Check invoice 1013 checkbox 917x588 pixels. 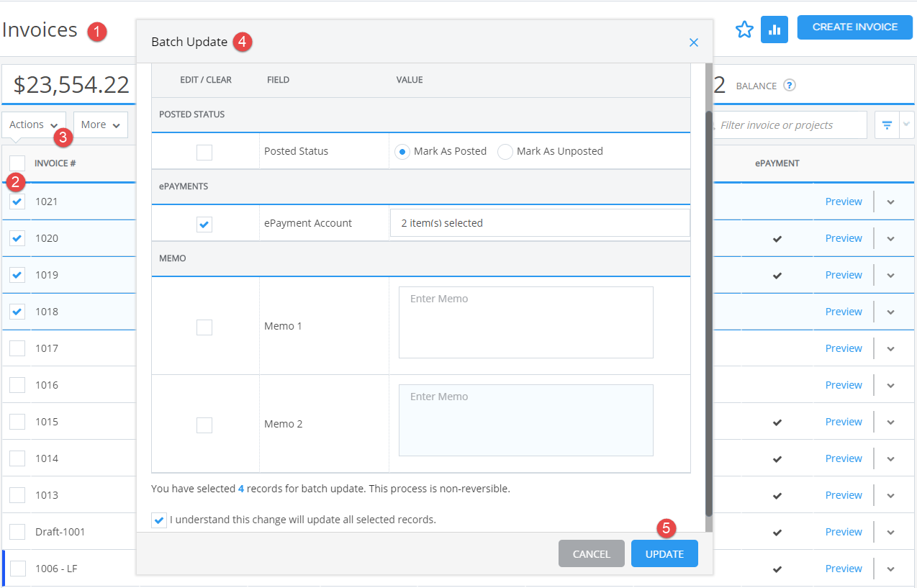pyautogui.click(x=17, y=495)
